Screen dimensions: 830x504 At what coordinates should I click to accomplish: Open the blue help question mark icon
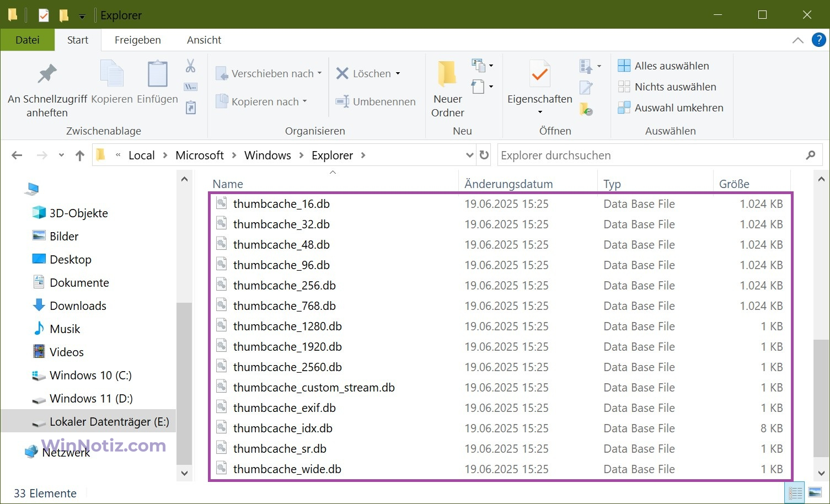818,40
